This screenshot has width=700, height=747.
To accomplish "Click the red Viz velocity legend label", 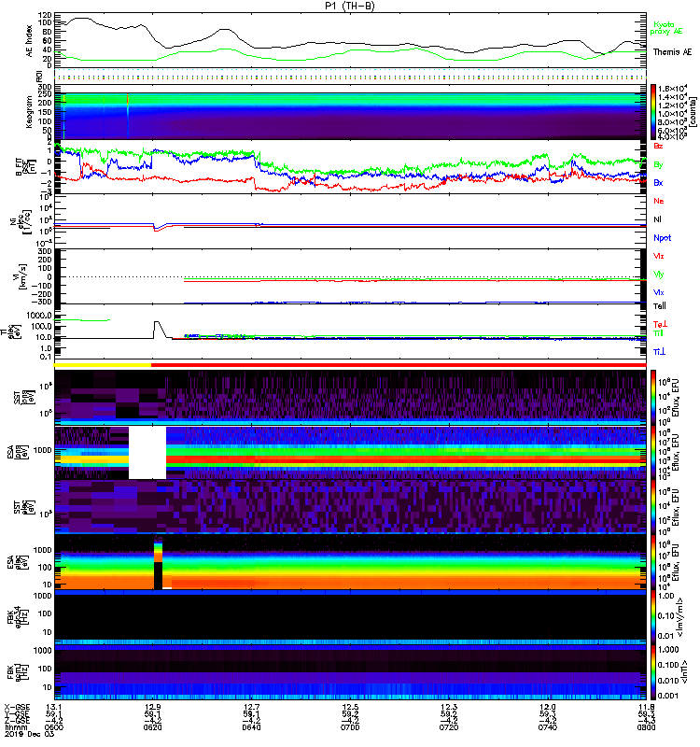I will (659, 256).
